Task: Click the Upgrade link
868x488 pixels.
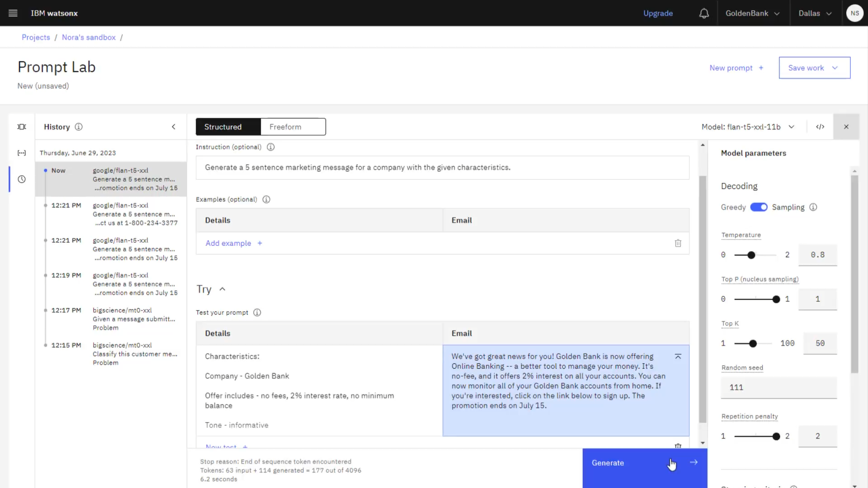Action: (658, 13)
